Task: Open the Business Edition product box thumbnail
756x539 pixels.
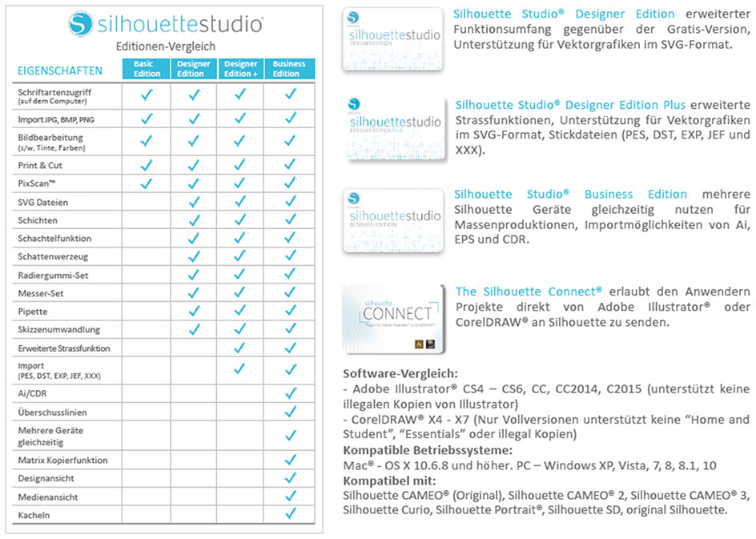Action: [393, 221]
